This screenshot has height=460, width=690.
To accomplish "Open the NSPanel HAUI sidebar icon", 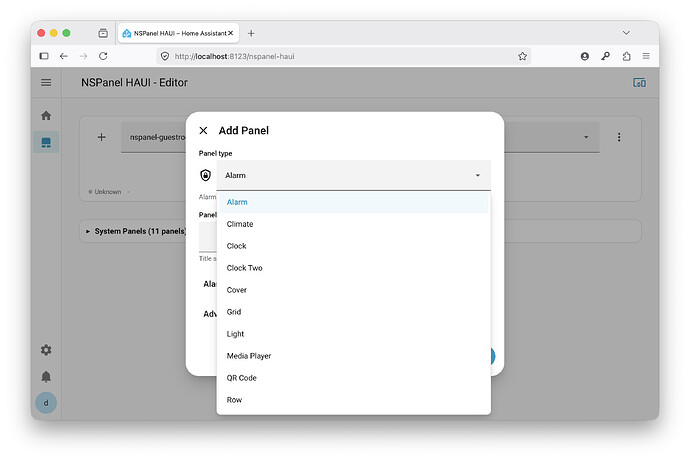I will (46, 142).
